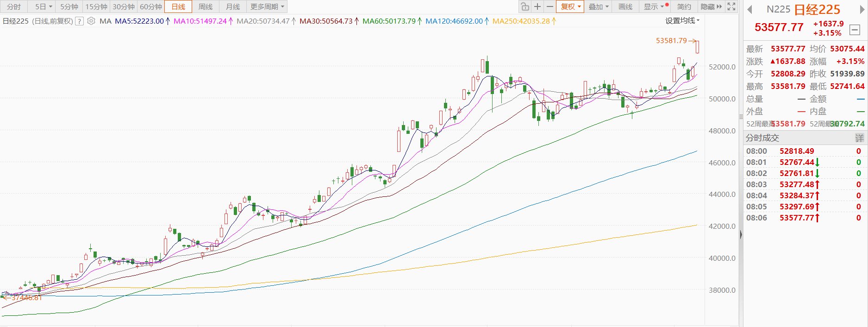
Task: Select the 日线 daily tab
Action: [178, 6]
